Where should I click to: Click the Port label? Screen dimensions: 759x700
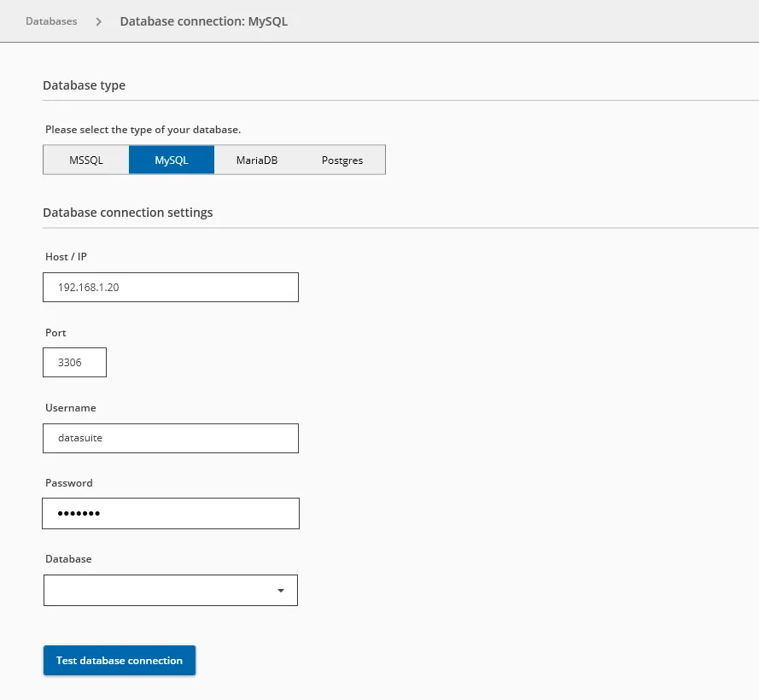click(x=55, y=333)
